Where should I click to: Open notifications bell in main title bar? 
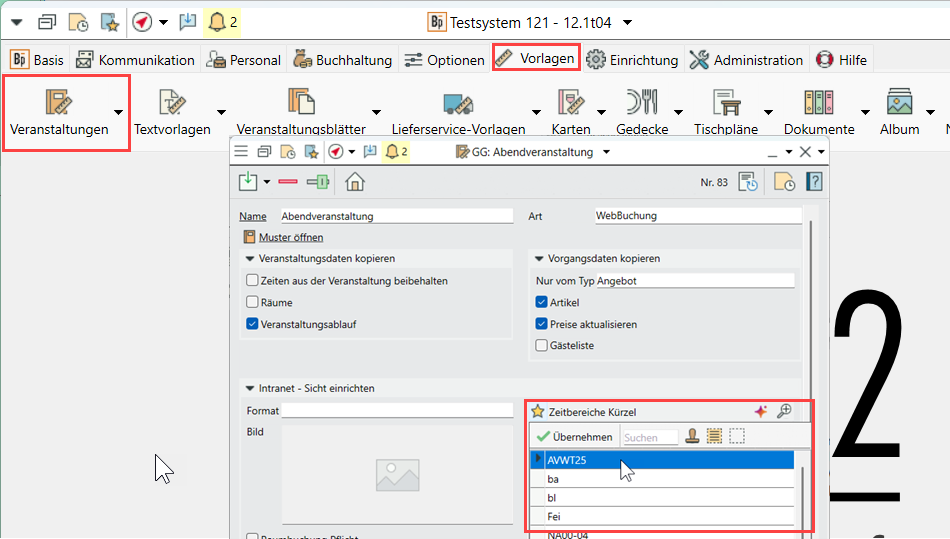(220, 22)
